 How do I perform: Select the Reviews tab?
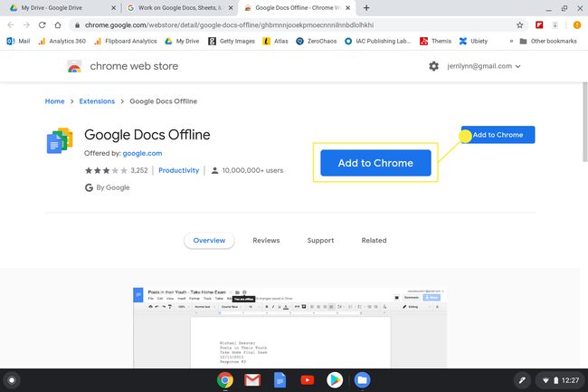click(266, 241)
